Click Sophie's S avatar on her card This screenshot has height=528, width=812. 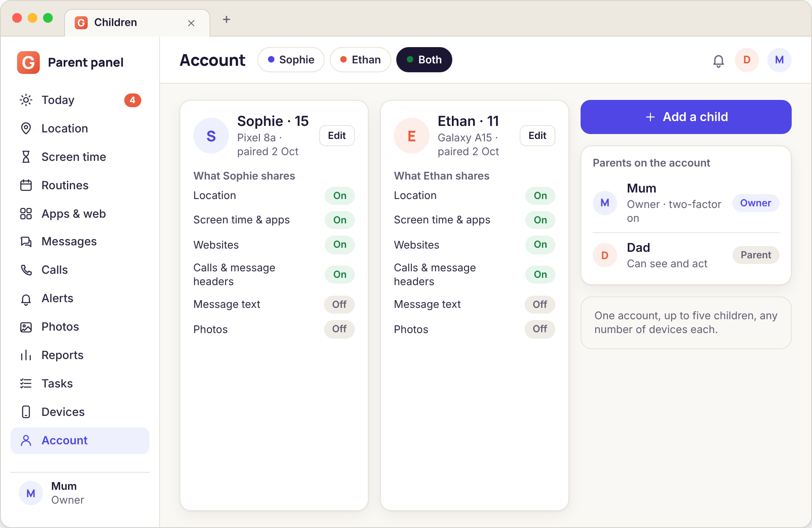[x=211, y=136]
